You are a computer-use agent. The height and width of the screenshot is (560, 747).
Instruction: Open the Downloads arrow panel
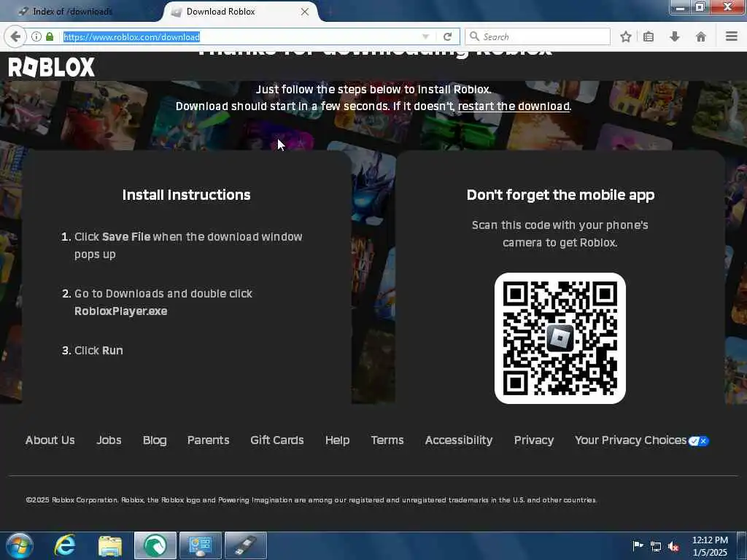675,36
